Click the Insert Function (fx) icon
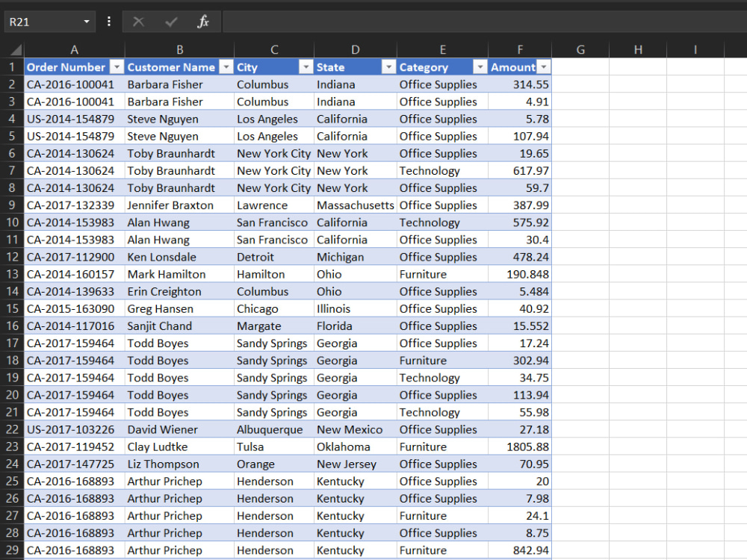 click(202, 22)
